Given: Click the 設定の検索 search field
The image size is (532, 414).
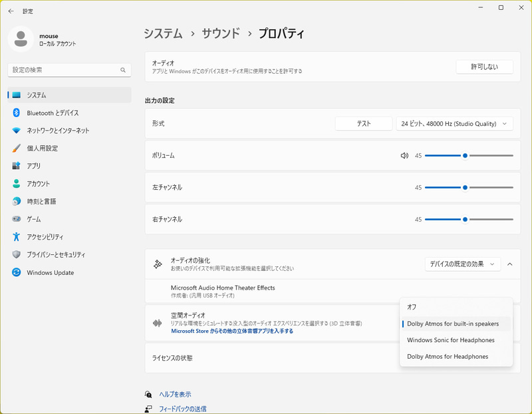Looking at the screenshot, I should pyautogui.click(x=66, y=69).
